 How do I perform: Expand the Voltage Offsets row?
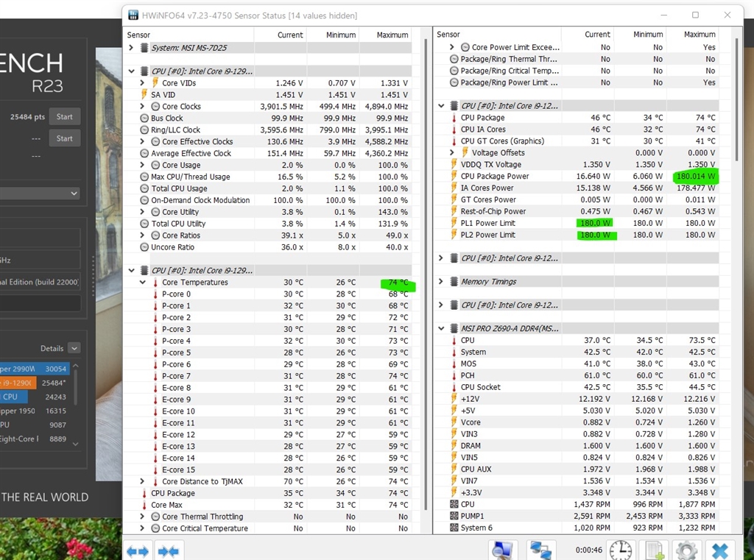pyautogui.click(x=452, y=152)
